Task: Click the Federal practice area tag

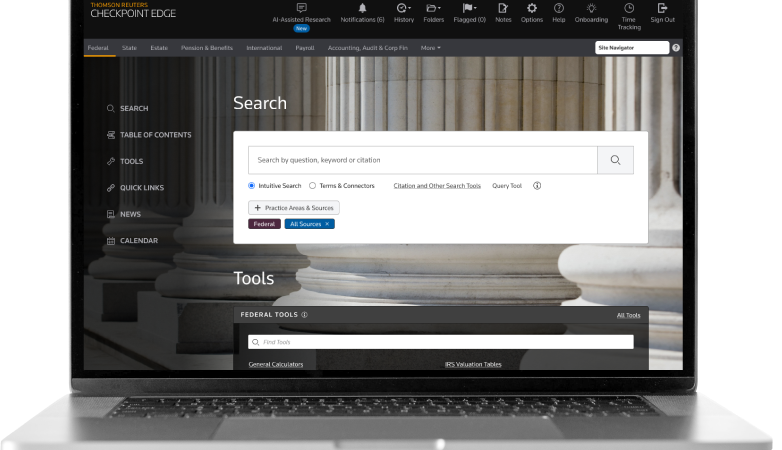Action: tap(264, 224)
